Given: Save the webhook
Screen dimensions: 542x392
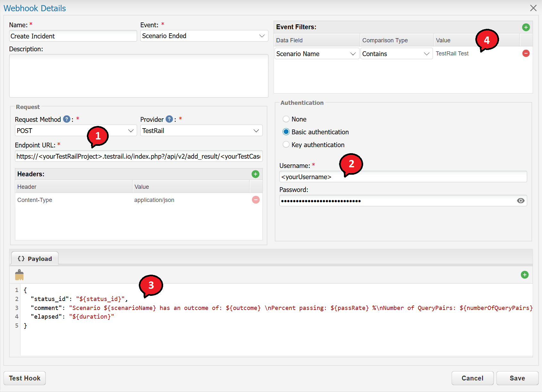Looking at the screenshot, I should coord(517,378).
